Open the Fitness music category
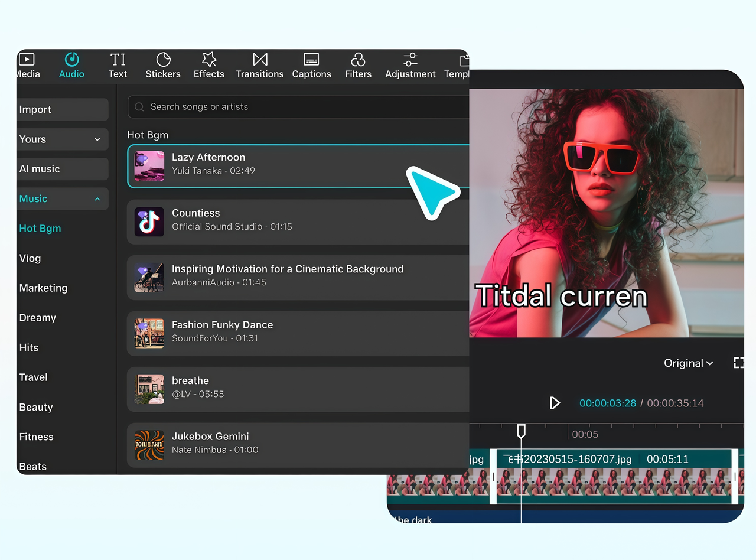 pos(37,437)
